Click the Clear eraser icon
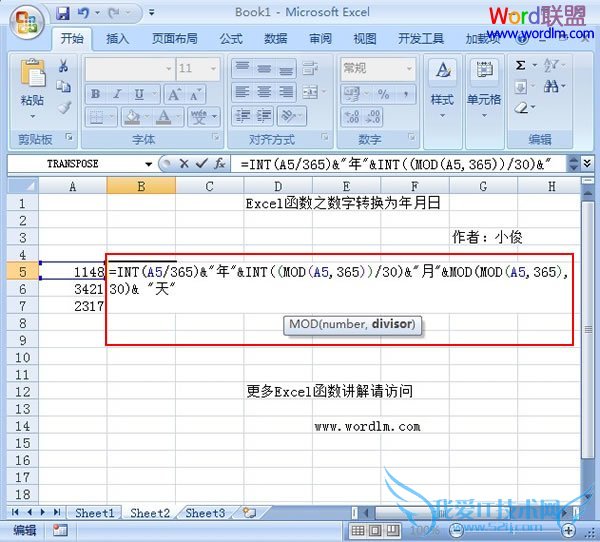600x542 pixels. pos(522,108)
